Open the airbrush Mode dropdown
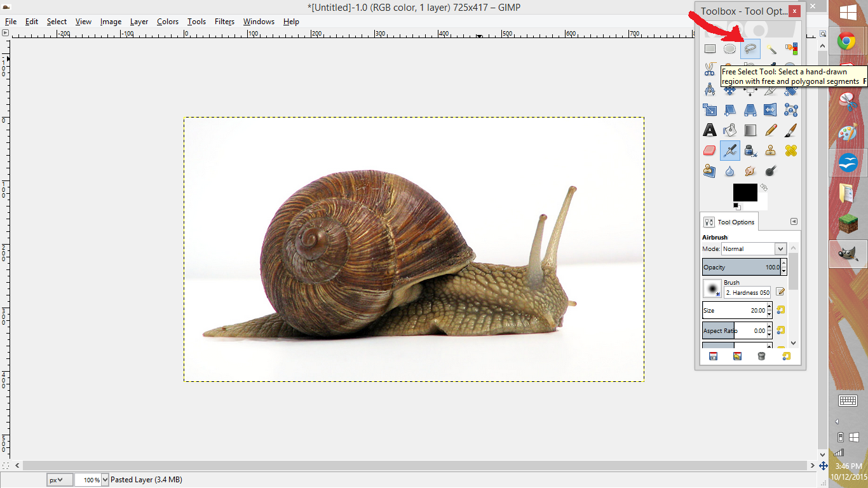 pyautogui.click(x=754, y=249)
